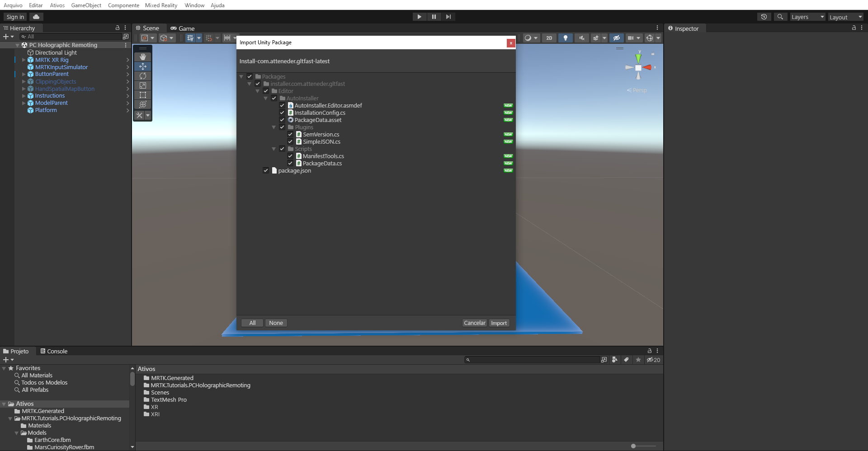Open the Layers dropdown
868x451 pixels.
807,17
